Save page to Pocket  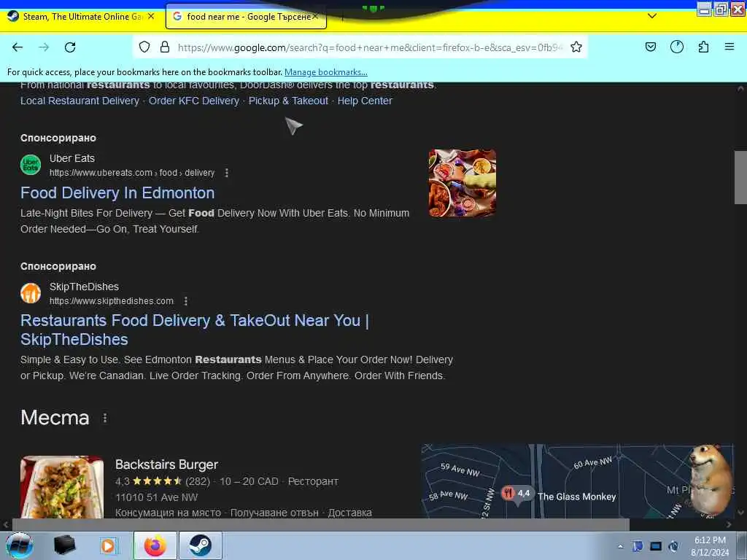click(x=650, y=47)
